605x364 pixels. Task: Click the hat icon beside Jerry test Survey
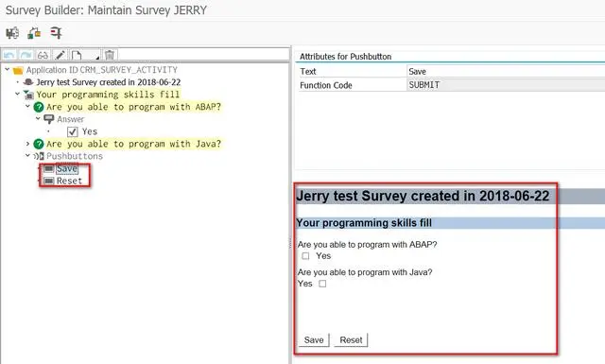click(x=28, y=82)
